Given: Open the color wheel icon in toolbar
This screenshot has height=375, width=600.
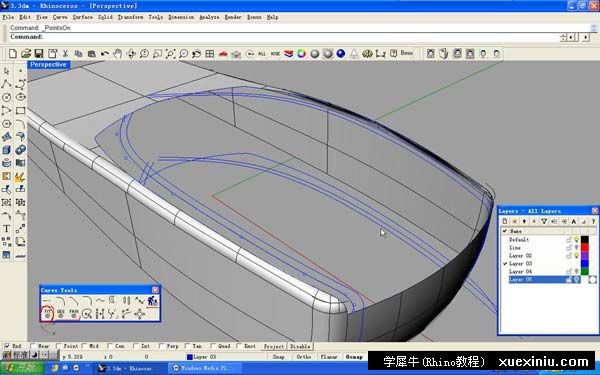Looking at the screenshot, I should pos(302,54).
